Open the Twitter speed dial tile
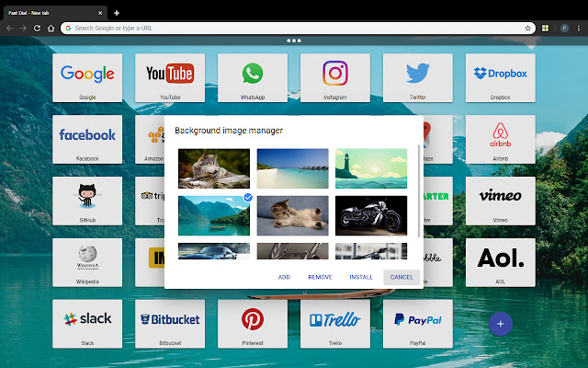This screenshot has height=368, width=588. 418,77
